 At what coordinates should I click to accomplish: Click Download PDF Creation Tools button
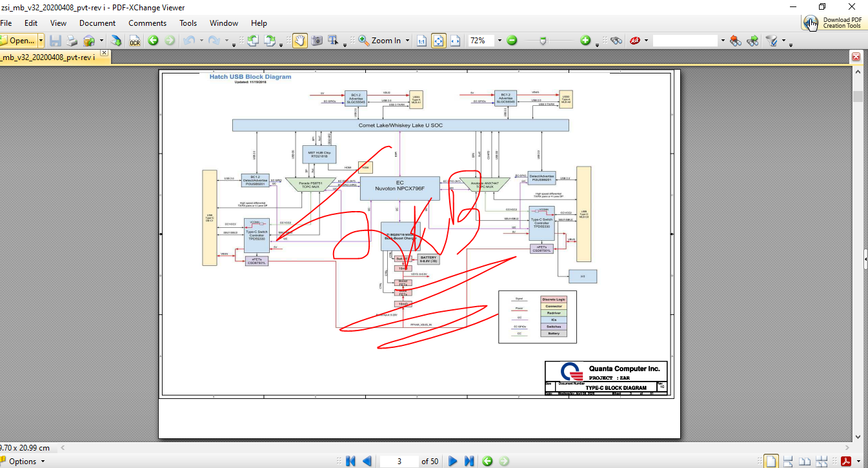pyautogui.click(x=833, y=23)
